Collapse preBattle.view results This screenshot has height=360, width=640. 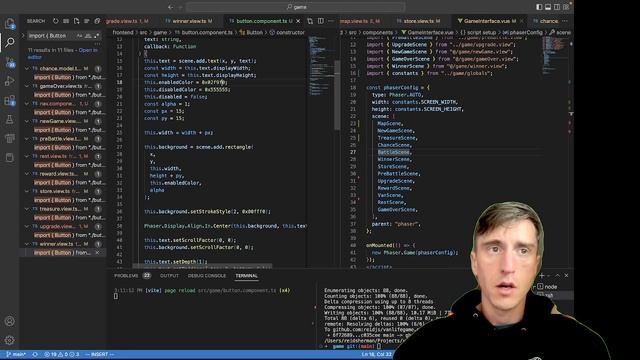pyautogui.click(x=27, y=139)
